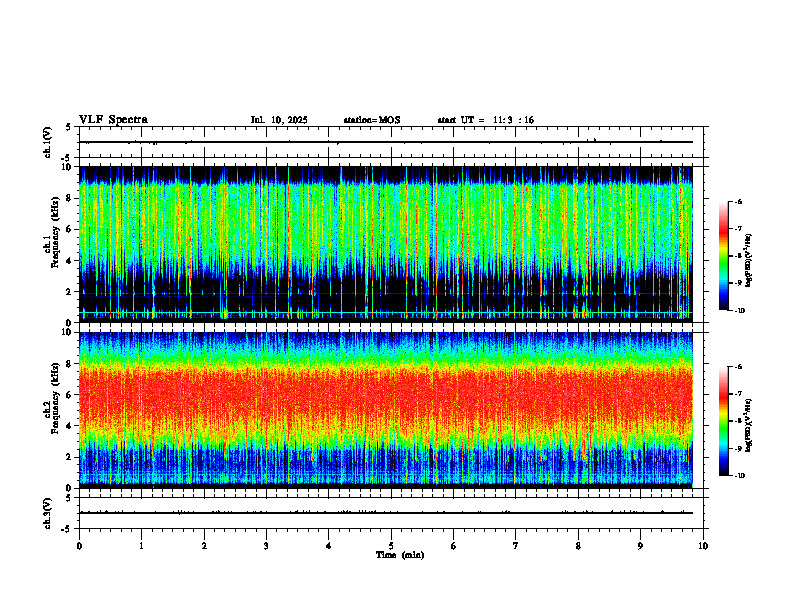Click time axis tick label "5"

click(x=391, y=546)
